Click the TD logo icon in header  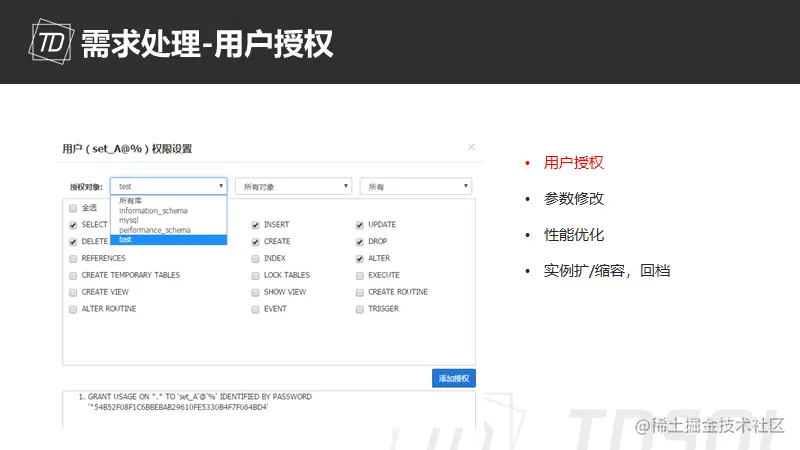click(51, 41)
